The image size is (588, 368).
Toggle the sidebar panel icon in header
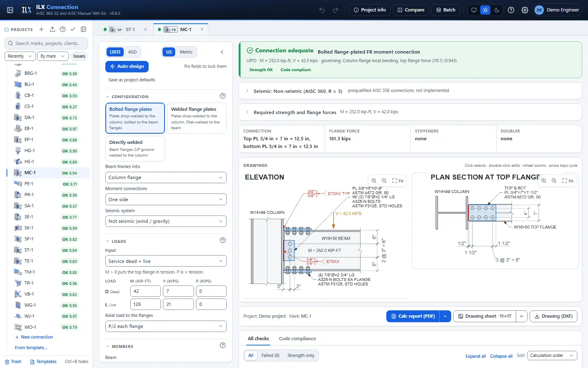[x=10, y=10]
